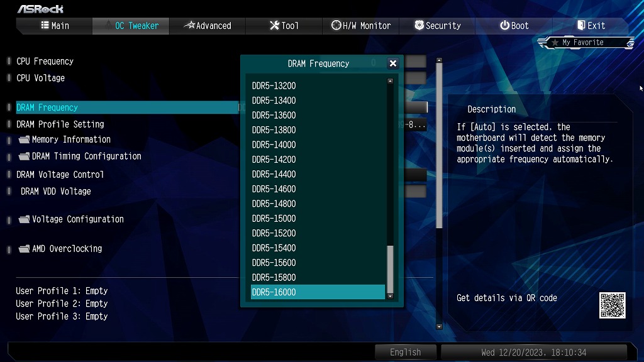Select DDR5-16000 in the list
Screen dimensions: 644x362
click(318, 292)
